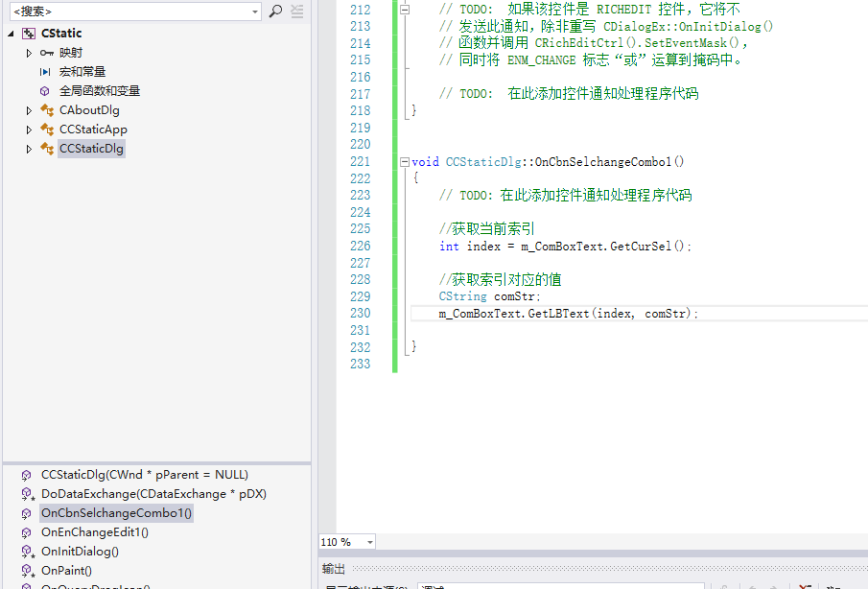868x589 pixels.
Task: Click the //获取当前索引 comment
Action: pyautogui.click(x=486, y=228)
